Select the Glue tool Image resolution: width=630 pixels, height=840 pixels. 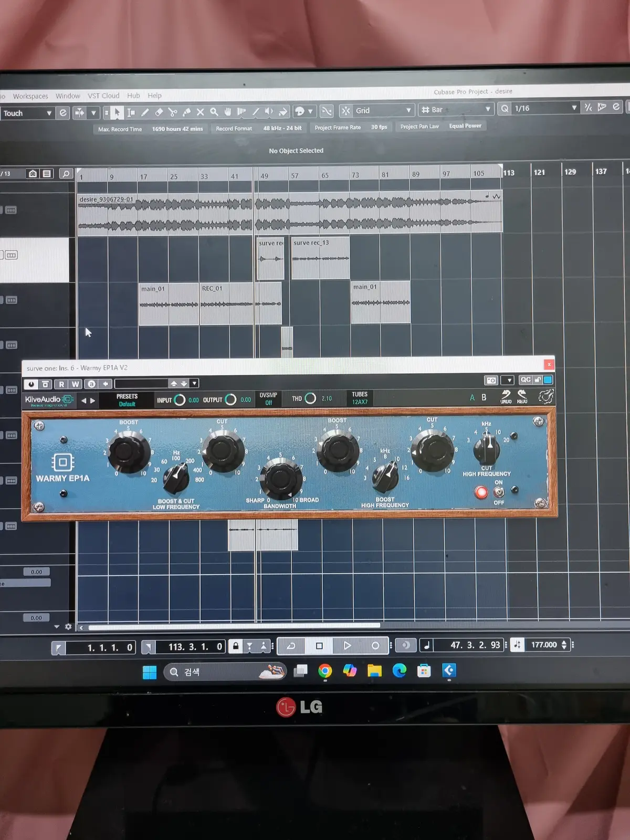pos(186,112)
